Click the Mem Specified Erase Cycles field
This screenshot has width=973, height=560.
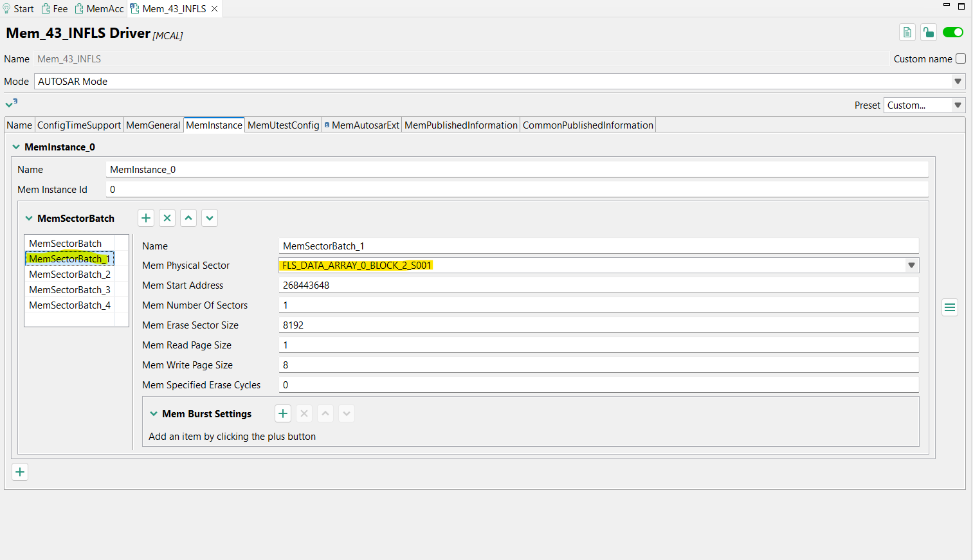tap(599, 385)
